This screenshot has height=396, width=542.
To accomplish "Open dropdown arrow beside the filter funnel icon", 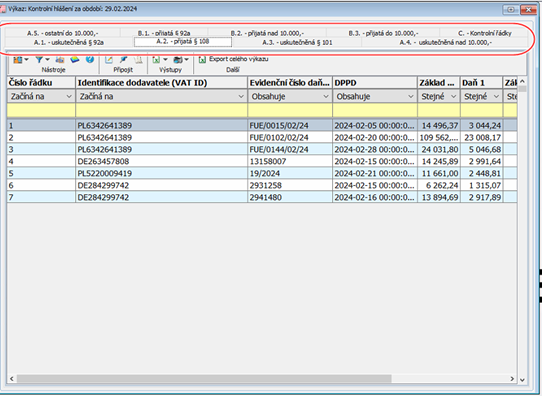I will 47,60.
